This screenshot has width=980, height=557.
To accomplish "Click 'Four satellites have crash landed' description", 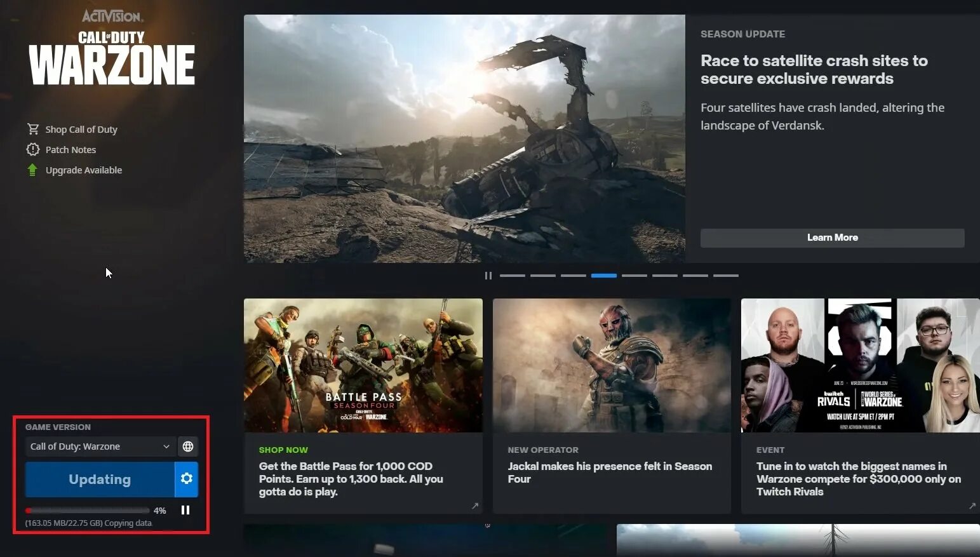I will click(x=822, y=116).
